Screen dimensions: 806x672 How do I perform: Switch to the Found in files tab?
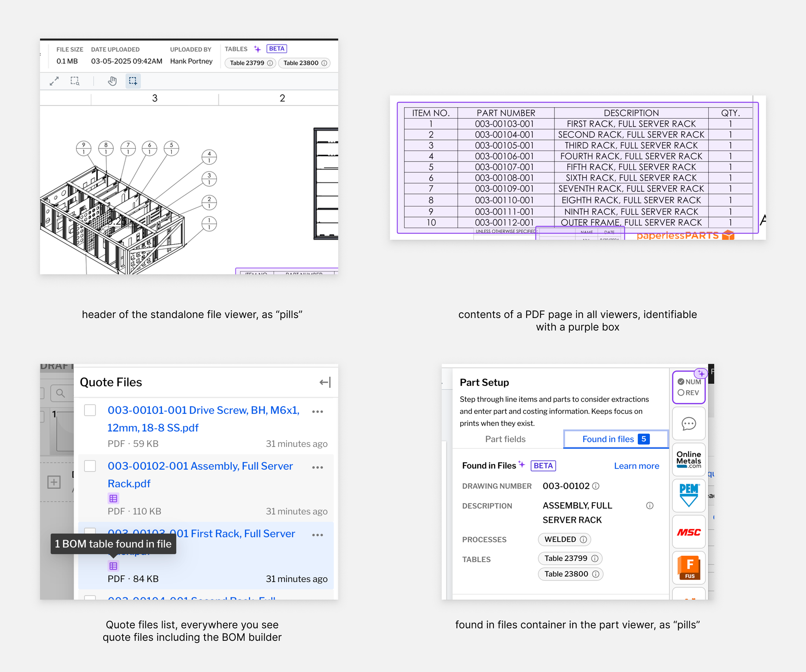[x=616, y=439]
